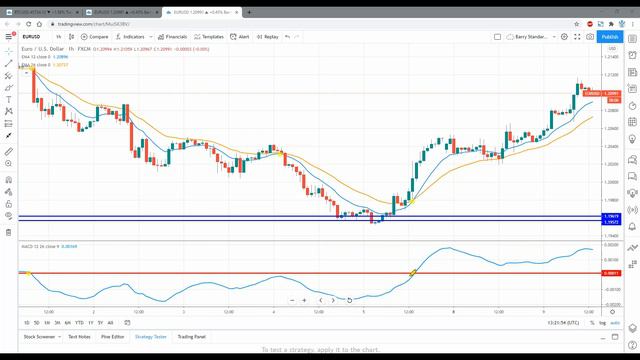Screen dimensions: 640x360
Task: Open chart settings gear icon
Action: [564, 37]
